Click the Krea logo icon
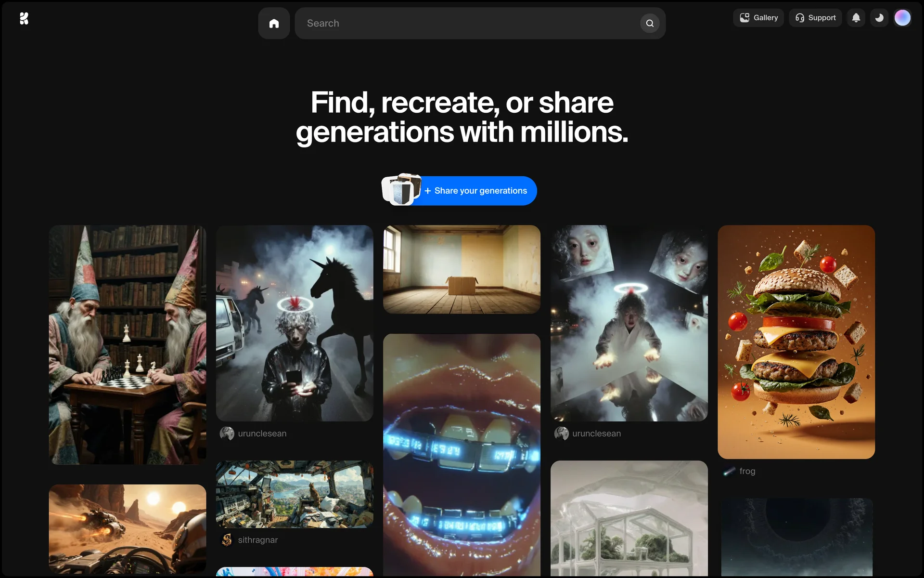This screenshot has height=578, width=924. coord(24,19)
